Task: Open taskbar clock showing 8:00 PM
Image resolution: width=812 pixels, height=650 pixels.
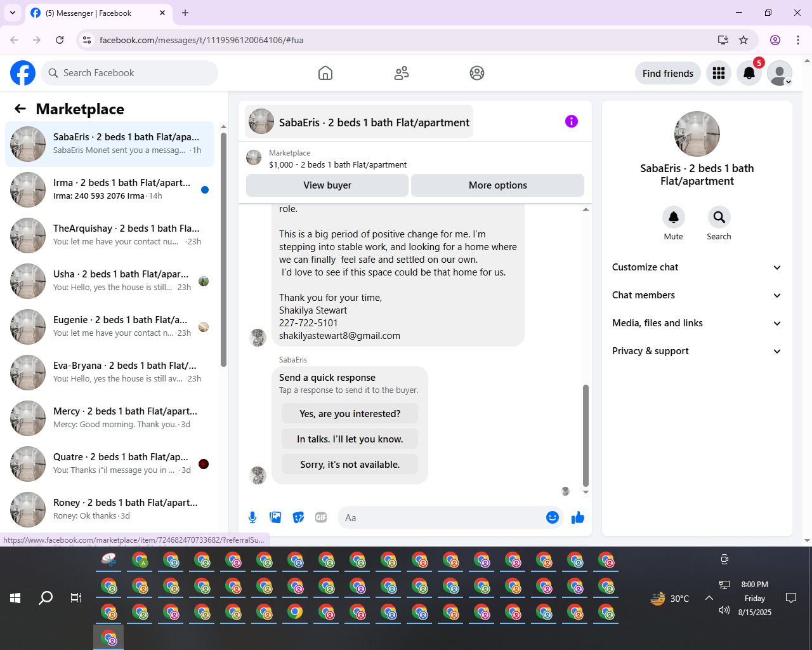Action: (755, 598)
